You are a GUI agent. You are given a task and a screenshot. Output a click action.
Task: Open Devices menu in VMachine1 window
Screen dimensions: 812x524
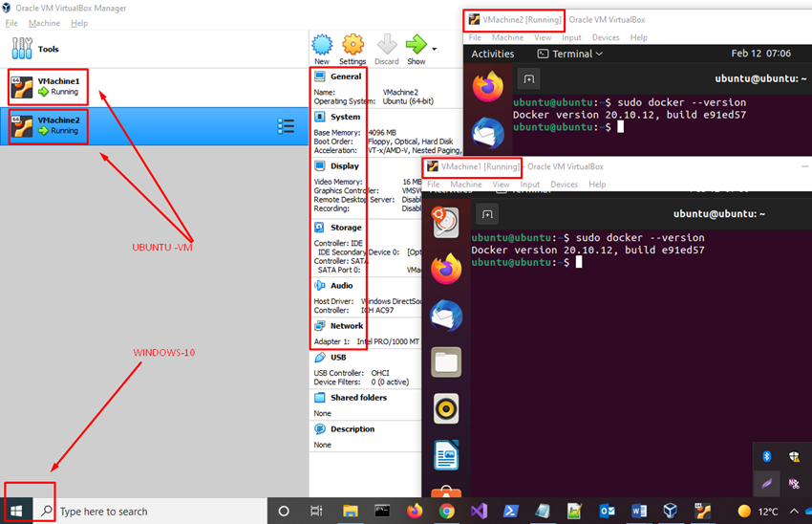coord(564,184)
